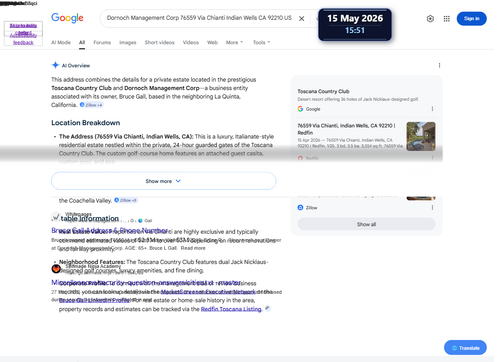Open options menu on Zillow source card
The width and height of the screenshot is (500, 362).
click(432, 207)
